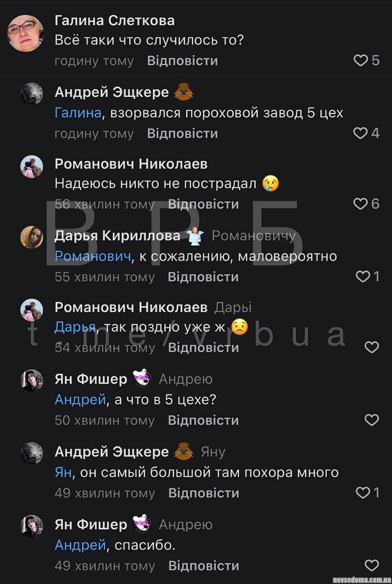
Task: Like Ян Фишер's 'спасибо' comment
Action: [x=372, y=566]
